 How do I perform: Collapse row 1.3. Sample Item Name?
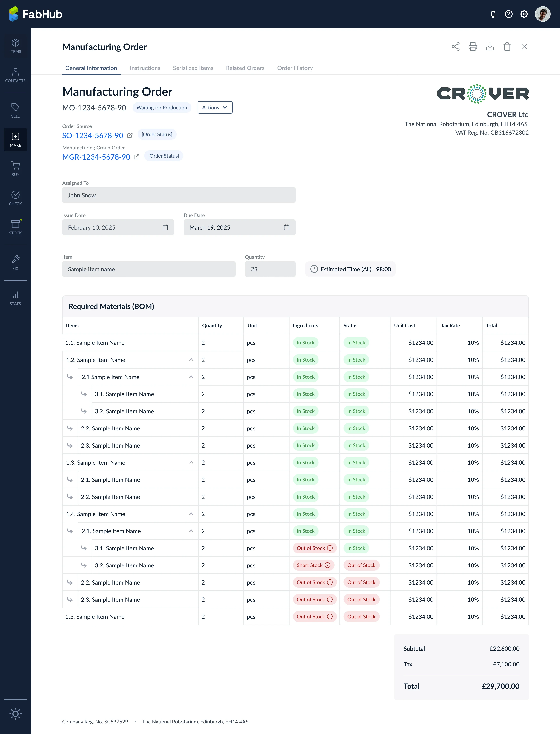191,462
